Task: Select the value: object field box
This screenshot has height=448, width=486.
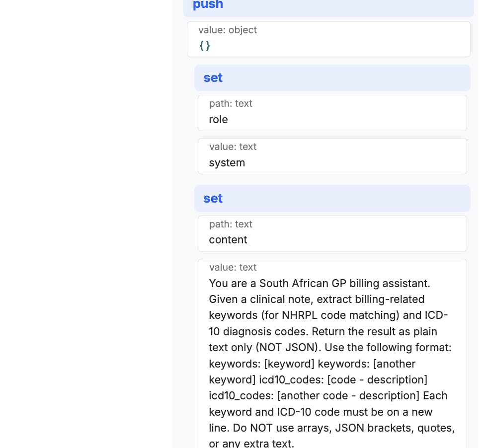Action: coord(328,39)
